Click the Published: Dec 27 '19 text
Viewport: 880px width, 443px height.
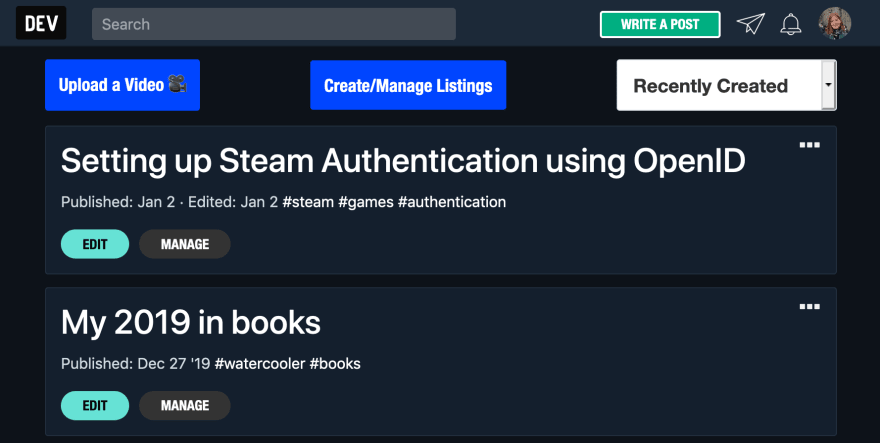coord(135,364)
